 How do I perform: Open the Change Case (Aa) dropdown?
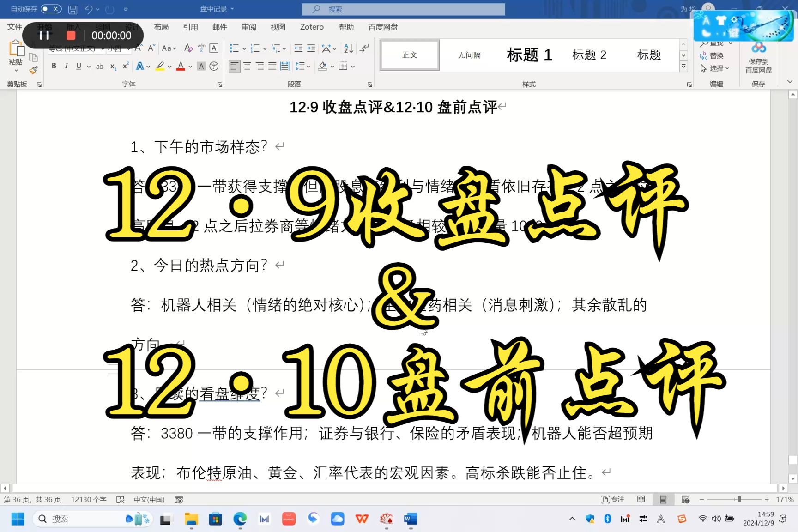[x=169, y=48]
